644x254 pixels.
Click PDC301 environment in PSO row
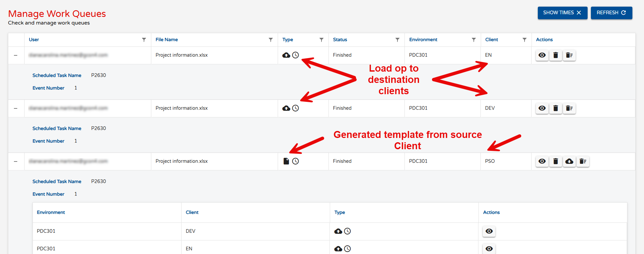[x=418, y=161]
